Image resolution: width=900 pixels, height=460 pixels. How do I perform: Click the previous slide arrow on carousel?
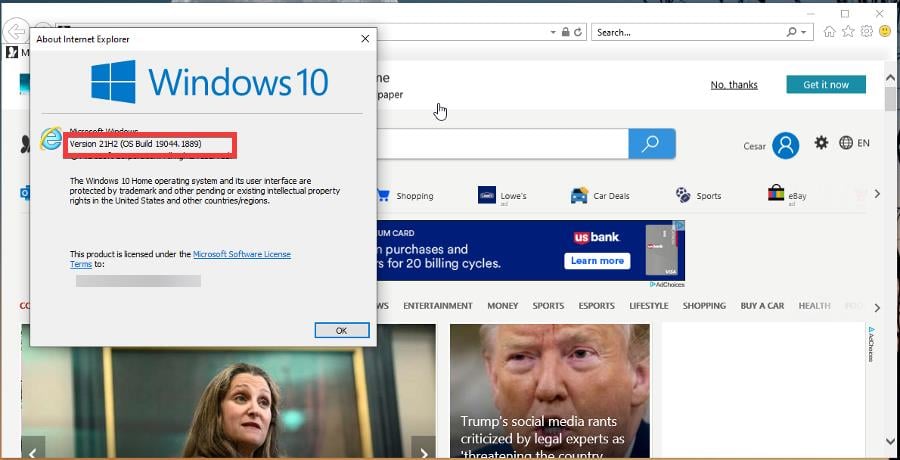pos(33,449)
